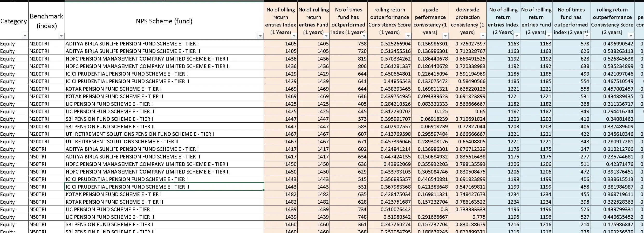The width and height of the screenshot is (644, 233).
Task: Select N50TRI row 'ICICI PRUDENTIAL PENSION FUND SCHEME E - TIER II'
Action: (164, 187)
